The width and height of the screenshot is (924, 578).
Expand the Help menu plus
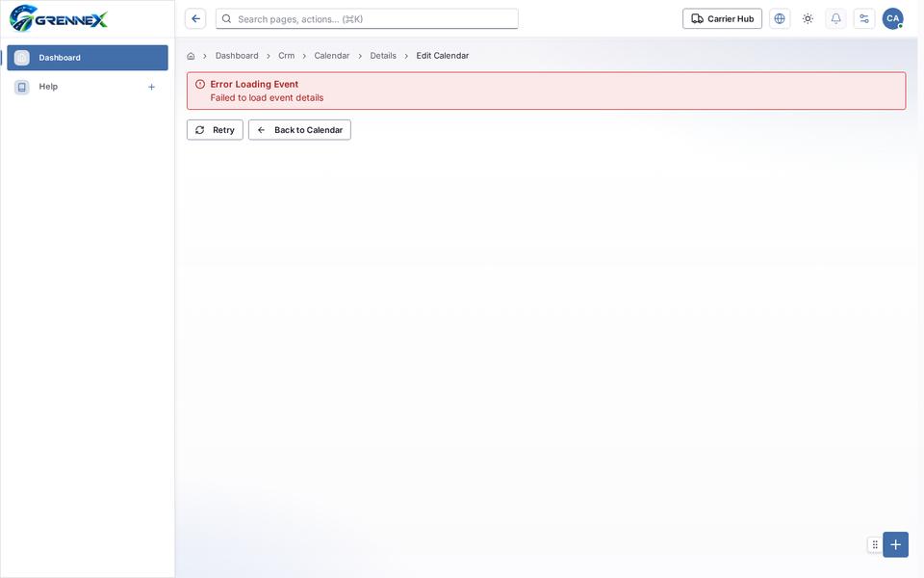tap(151, 88)
